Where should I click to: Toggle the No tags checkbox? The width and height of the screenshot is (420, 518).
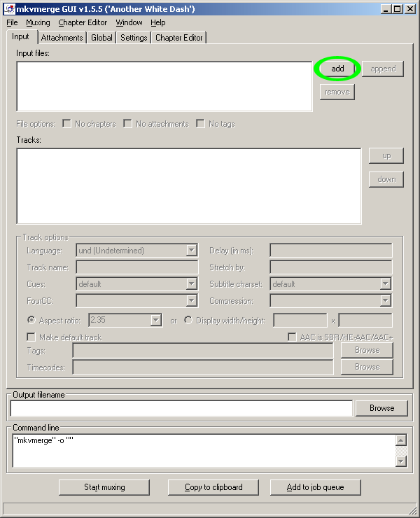pyautogui.click(x=200, y=124)
